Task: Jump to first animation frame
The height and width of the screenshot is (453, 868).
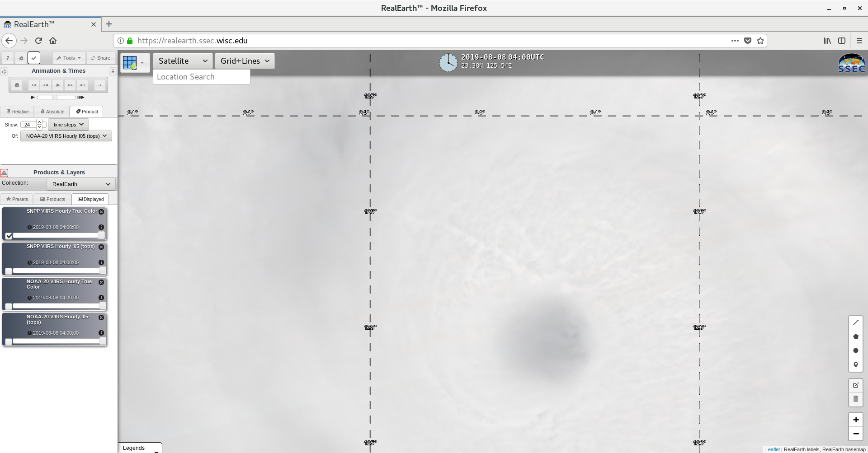Action: (x=34, y=85)
